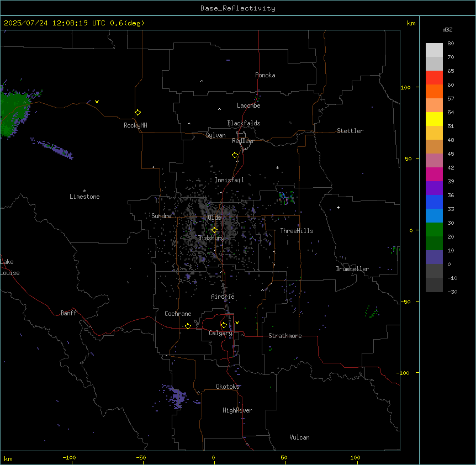Click the purple 10 dBZ legend swatch
The width and height of the screenshot is (476, 465).
point(434,257)
